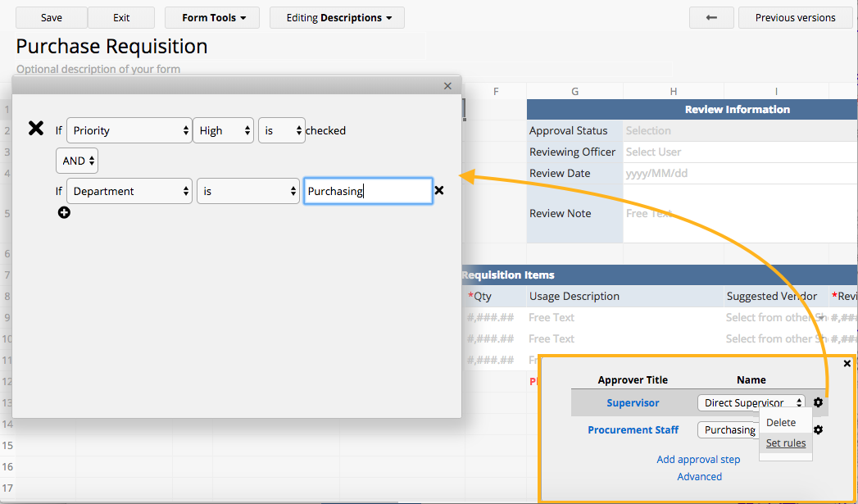Open the Form Tools menu
Image resolution: width=858 pixels, height=504 pixels.
tap(212, 17)
